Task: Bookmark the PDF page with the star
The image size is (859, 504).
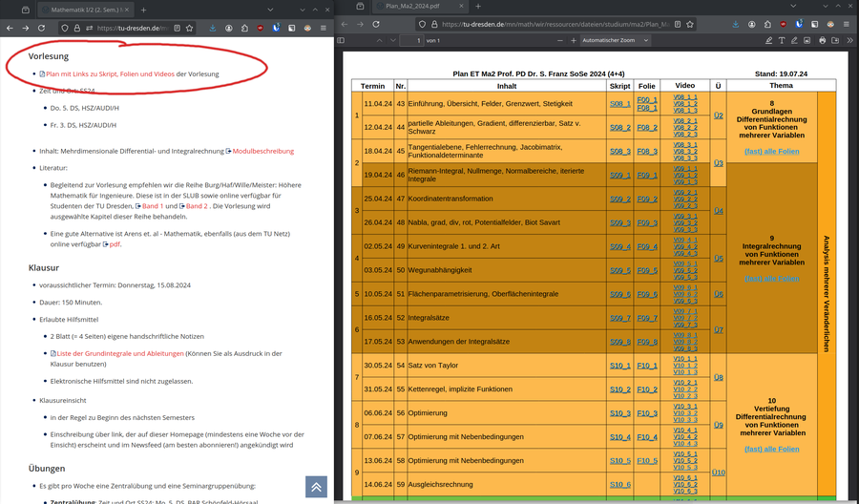Action: click(690, 24)
